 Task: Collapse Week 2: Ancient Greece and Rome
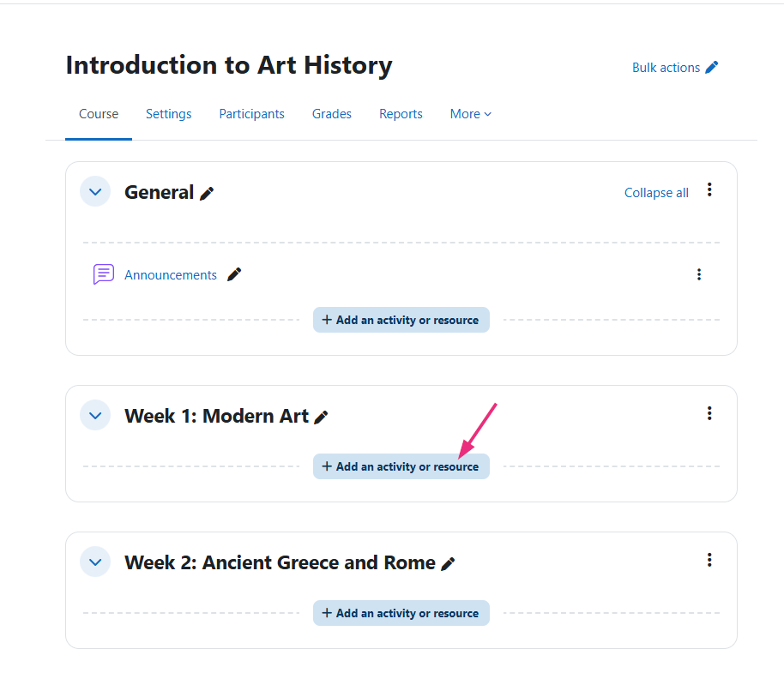tap(95, 562)
